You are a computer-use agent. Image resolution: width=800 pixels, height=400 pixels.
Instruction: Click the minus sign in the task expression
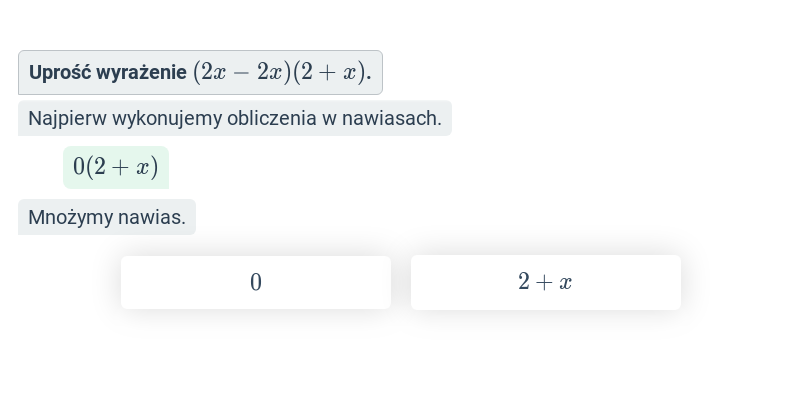point(241,73)
